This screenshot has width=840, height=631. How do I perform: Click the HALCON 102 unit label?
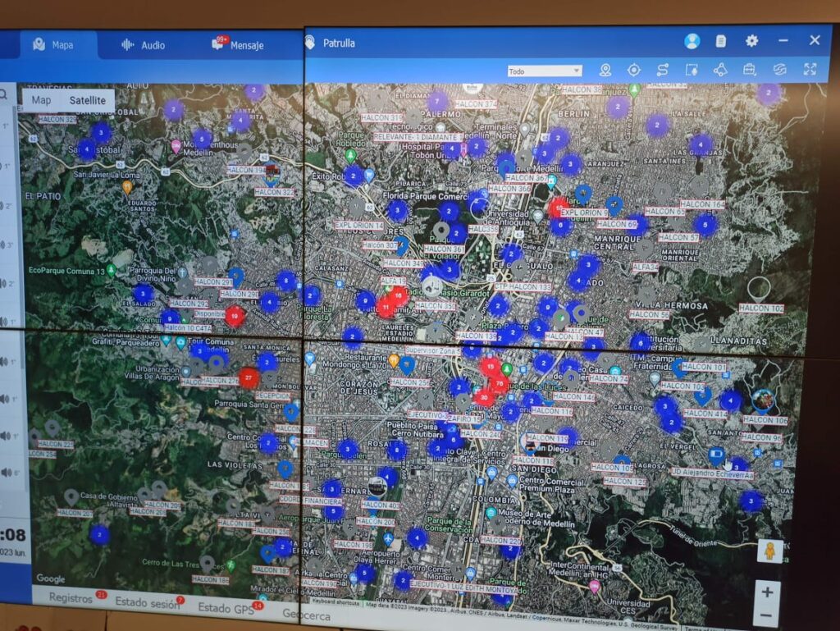[760, 309]
